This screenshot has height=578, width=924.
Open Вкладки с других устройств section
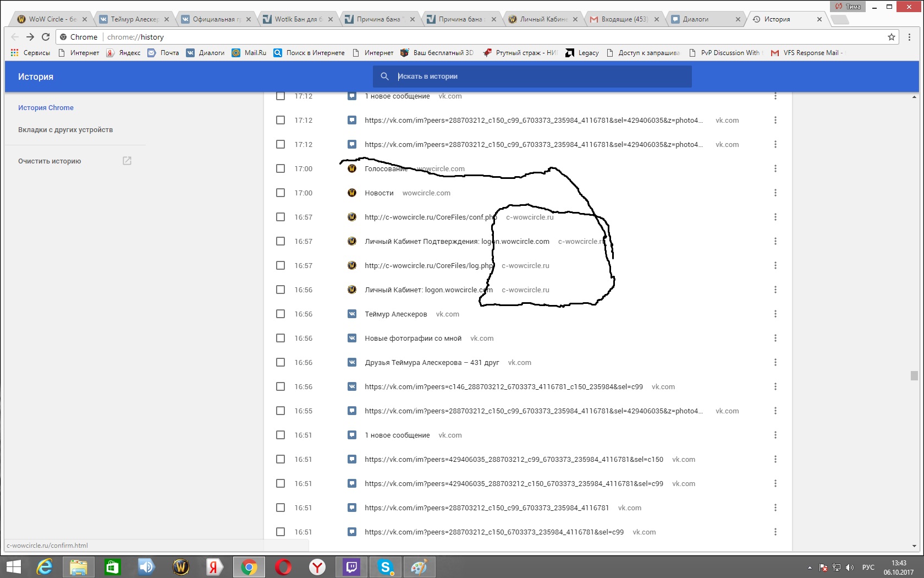click(65, 130)
